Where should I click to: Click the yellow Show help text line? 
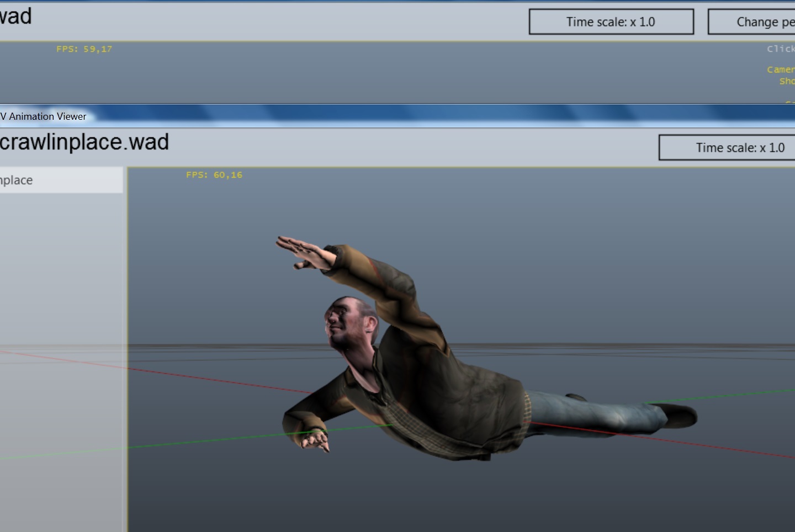[x=786, y=81]
